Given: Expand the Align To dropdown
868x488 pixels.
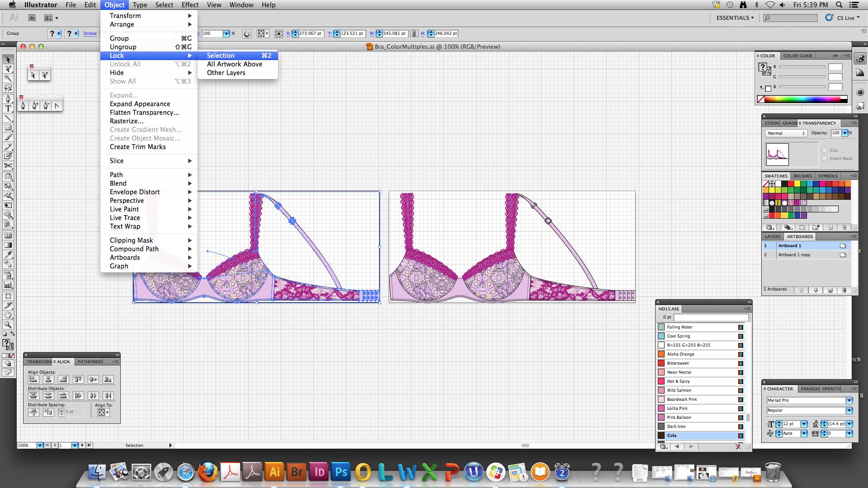Looking at the screenshot, I should click(104, 412).
